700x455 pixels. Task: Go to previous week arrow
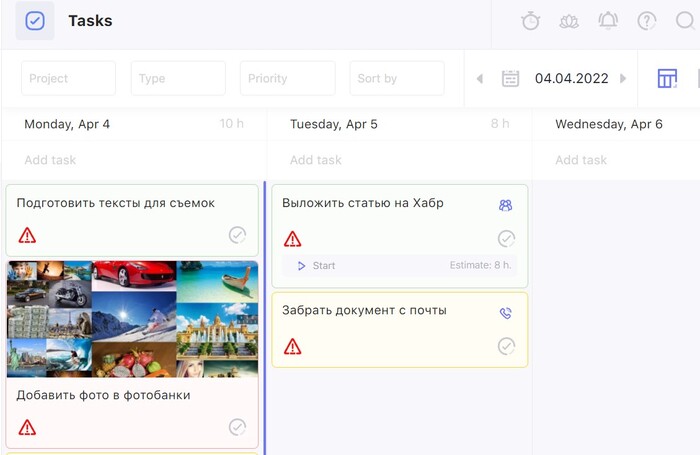[x=479, y=78]
